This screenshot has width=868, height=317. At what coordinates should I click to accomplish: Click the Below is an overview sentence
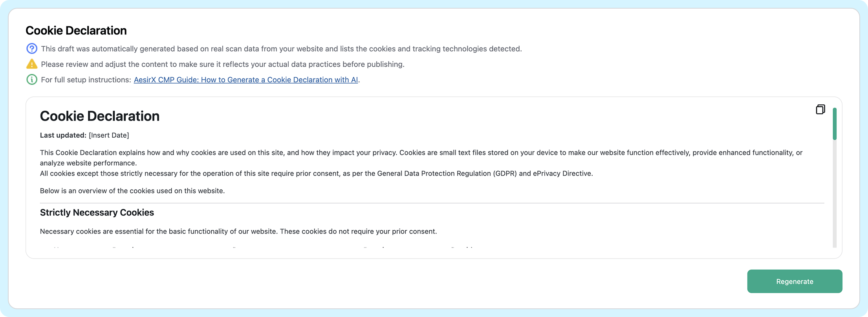pyautogui.click(x=132, y=191)
